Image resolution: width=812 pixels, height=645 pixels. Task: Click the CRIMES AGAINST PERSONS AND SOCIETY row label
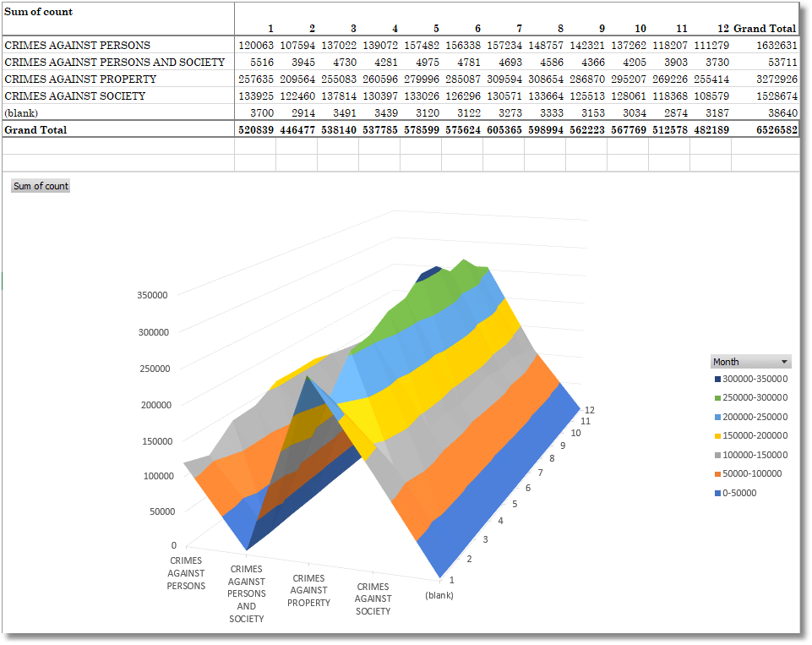click(115, 63)
